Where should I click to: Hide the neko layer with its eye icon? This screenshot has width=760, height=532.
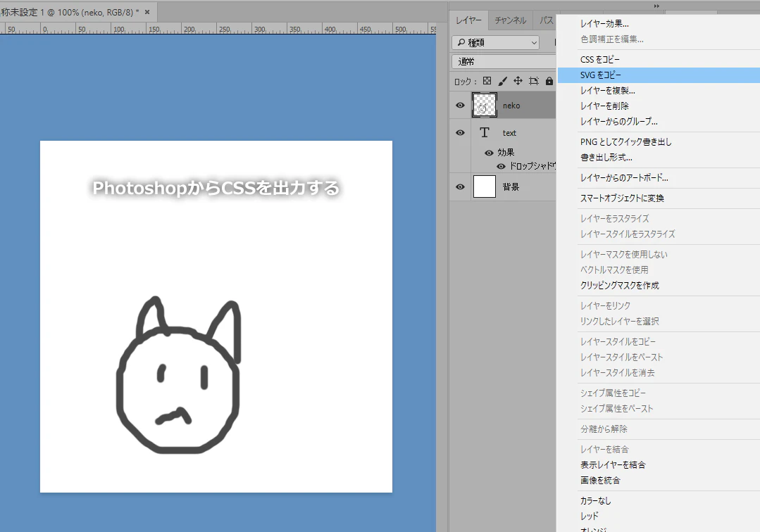(x=460, y=105)
